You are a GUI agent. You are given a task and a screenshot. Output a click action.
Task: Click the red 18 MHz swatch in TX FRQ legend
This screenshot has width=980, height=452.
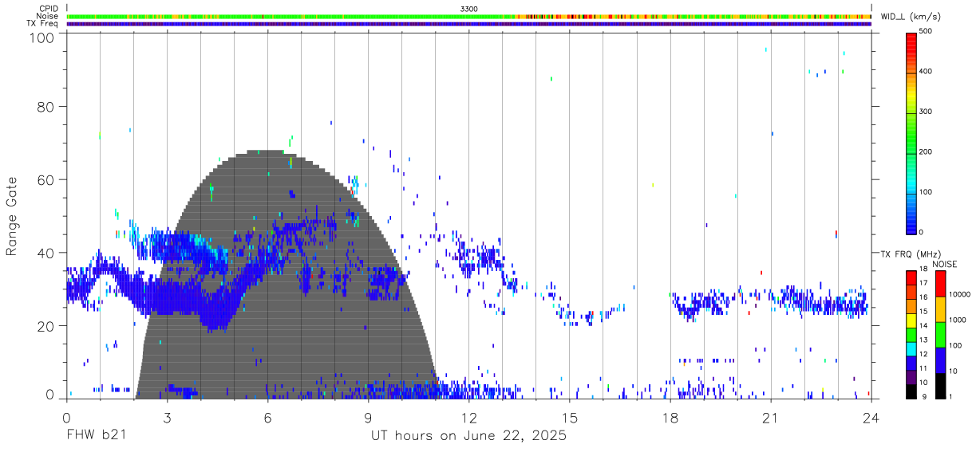point(911,277)
